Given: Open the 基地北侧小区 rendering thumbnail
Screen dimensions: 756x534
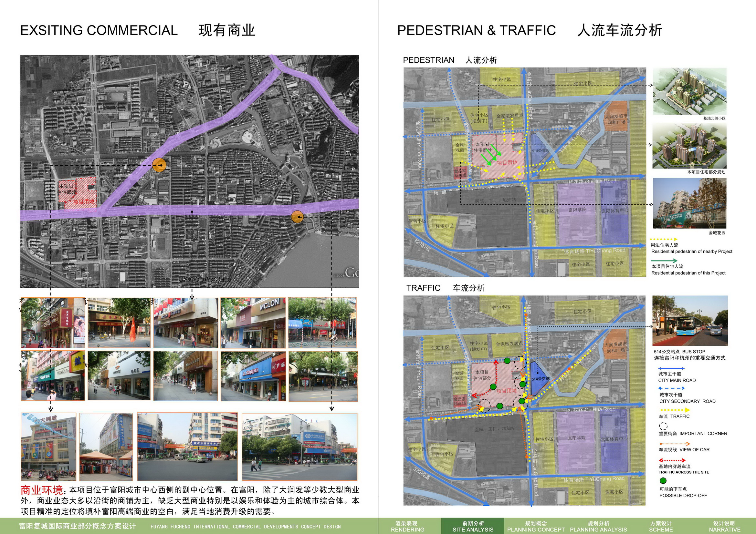Looking at the screenshot, I should tap(689, 91).
